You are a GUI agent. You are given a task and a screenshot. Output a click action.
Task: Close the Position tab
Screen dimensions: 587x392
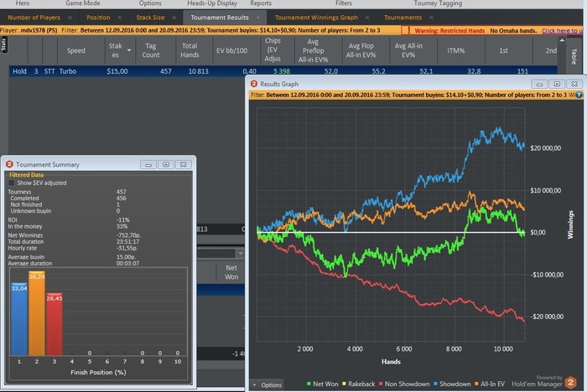coord(119,18)
